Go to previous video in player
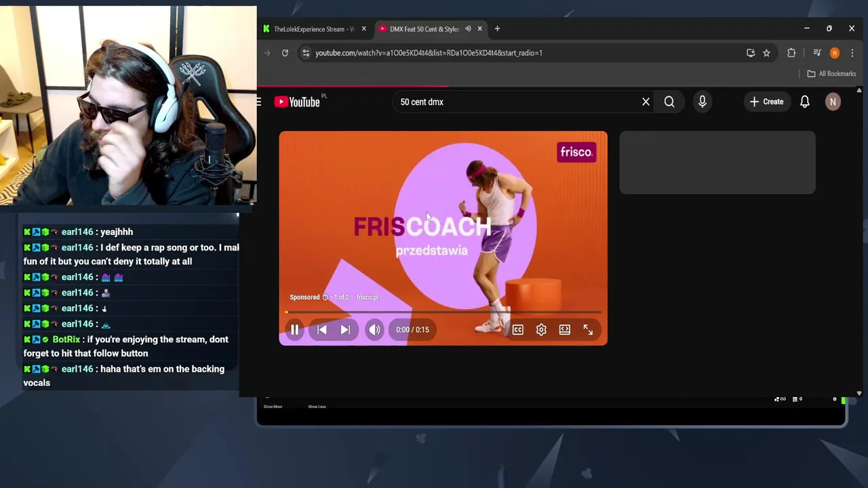The width and height of the screenshot is (868, 488). pyautogui.click(x=322, y=329)
